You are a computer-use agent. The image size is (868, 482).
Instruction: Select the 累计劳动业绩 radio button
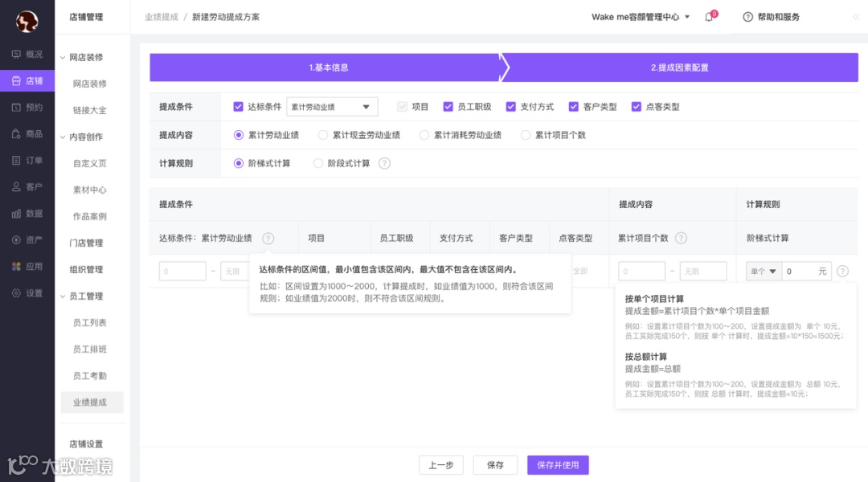coord(239,135)
